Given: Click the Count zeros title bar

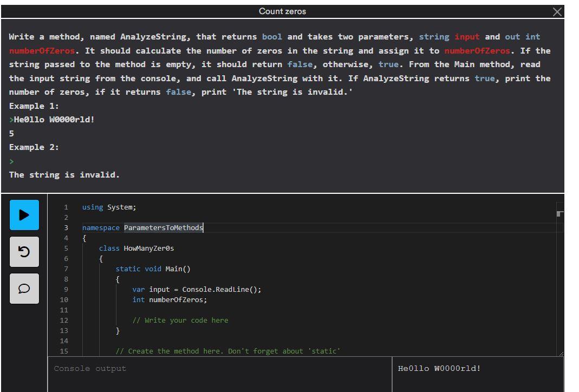Looking at the screenshot, I should [283, 11].
